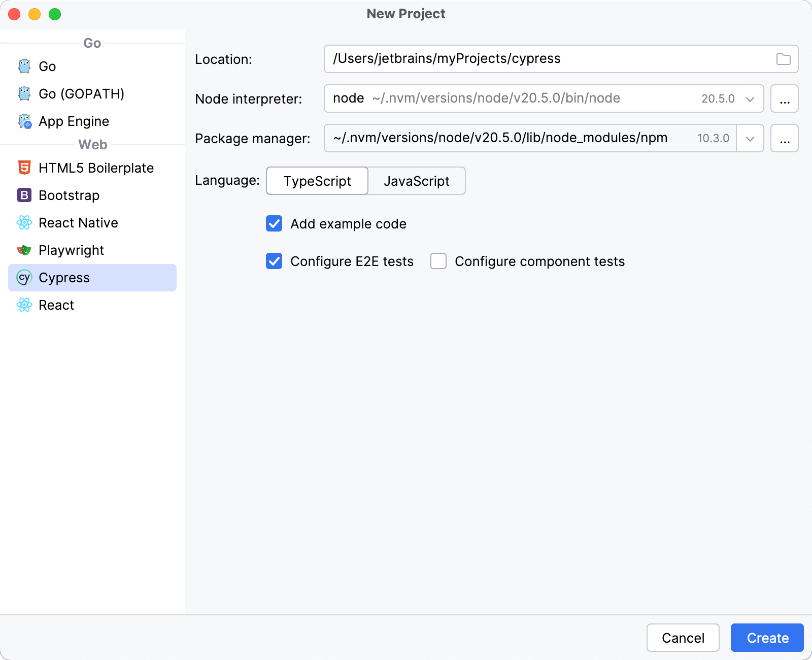
Task: Click the App Engine icon
Action: pos(24,121)
